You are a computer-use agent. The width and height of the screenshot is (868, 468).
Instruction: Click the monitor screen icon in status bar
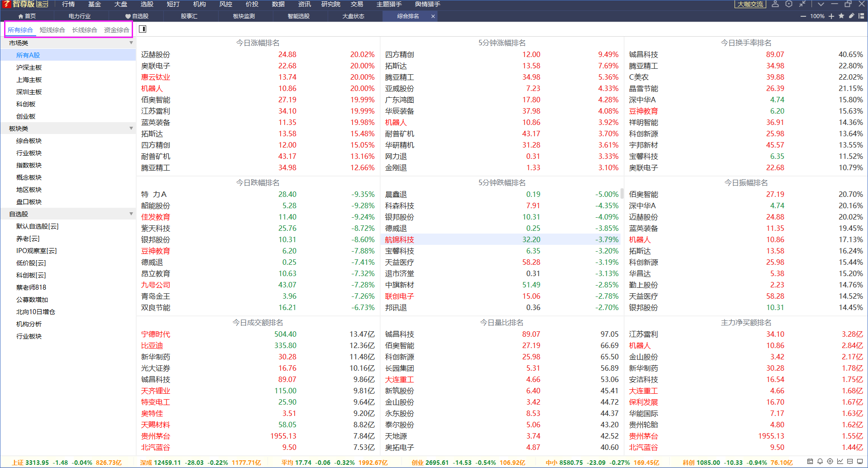coord(860,462)
